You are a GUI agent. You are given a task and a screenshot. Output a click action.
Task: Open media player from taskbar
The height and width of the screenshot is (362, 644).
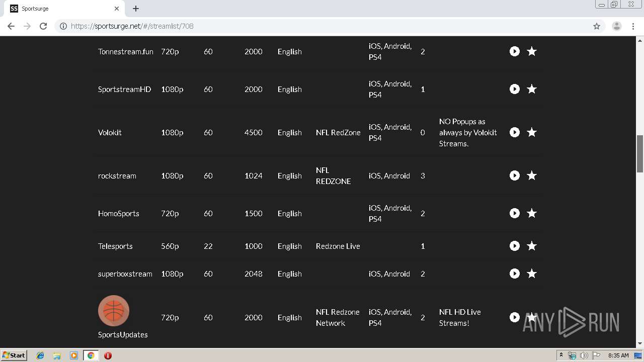pos(74,355)
